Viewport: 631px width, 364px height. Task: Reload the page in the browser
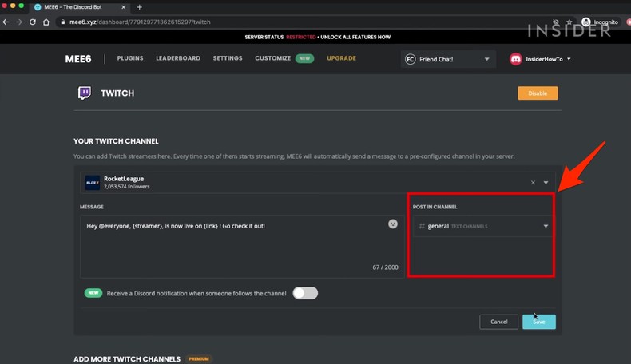click(x=33, y=22)
